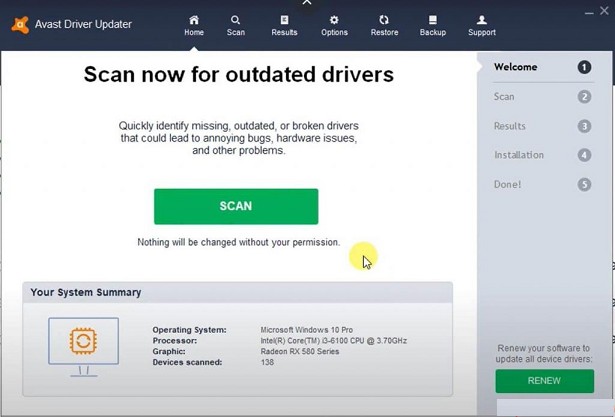The image size is (615, 417).
Task: Click 'Nothing will be changed without your permission' text
Action: pos(238,242)
